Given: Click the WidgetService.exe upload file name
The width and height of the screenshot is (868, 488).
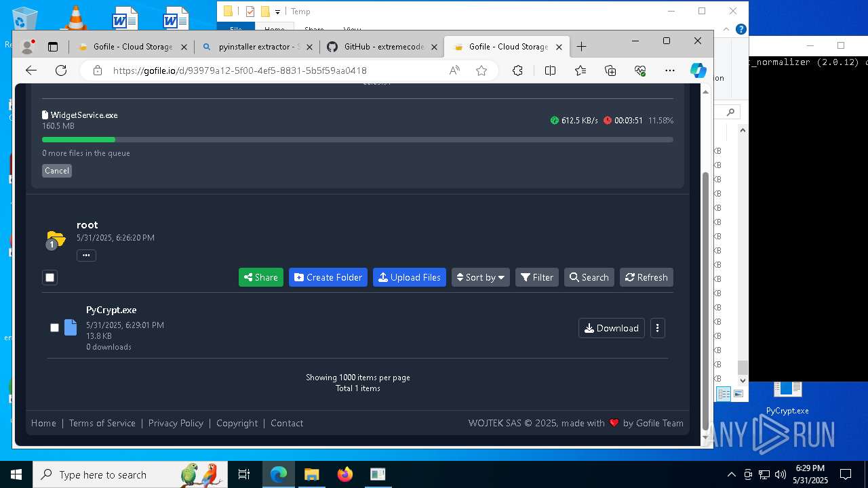Looking at the screenshot, I should point(84,115).
